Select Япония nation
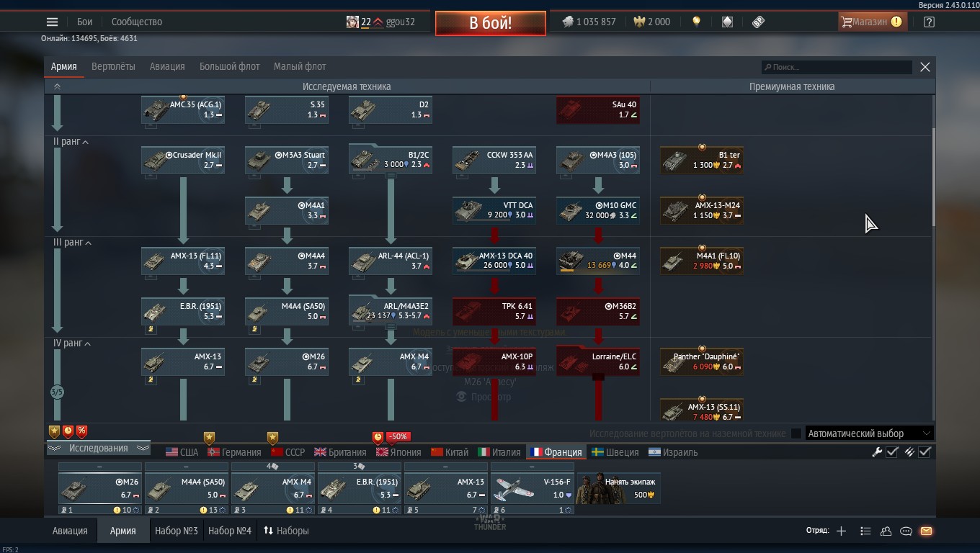Screen dimensions: 980x553 coord(398,452)
